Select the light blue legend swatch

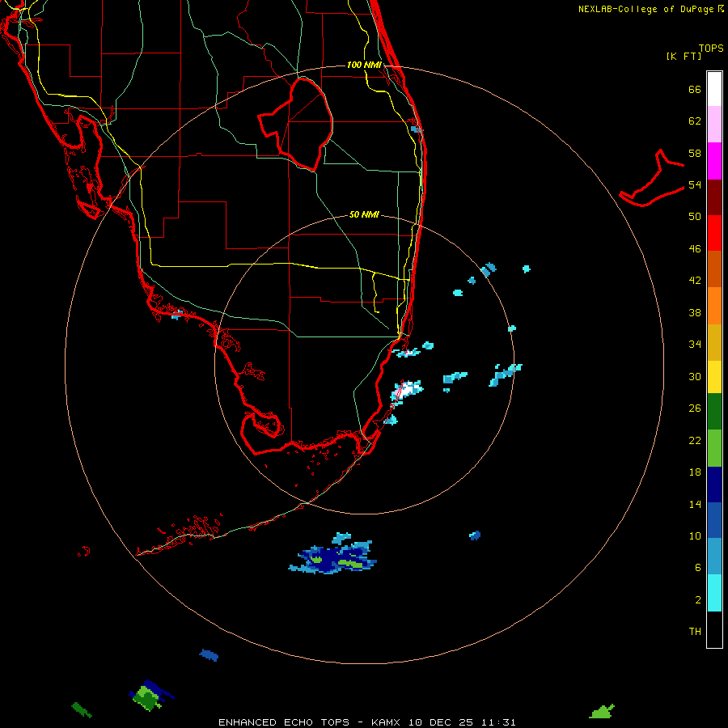click(714, 556)
